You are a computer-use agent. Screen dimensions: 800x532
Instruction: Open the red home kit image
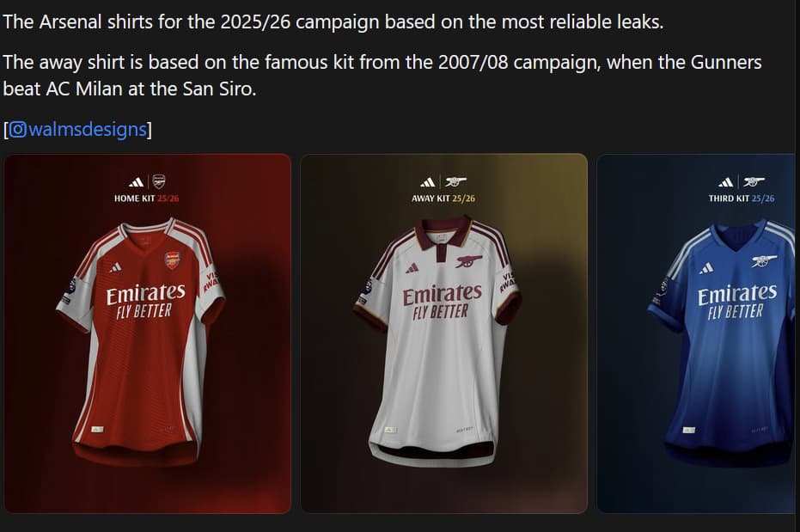click(148, 333)
